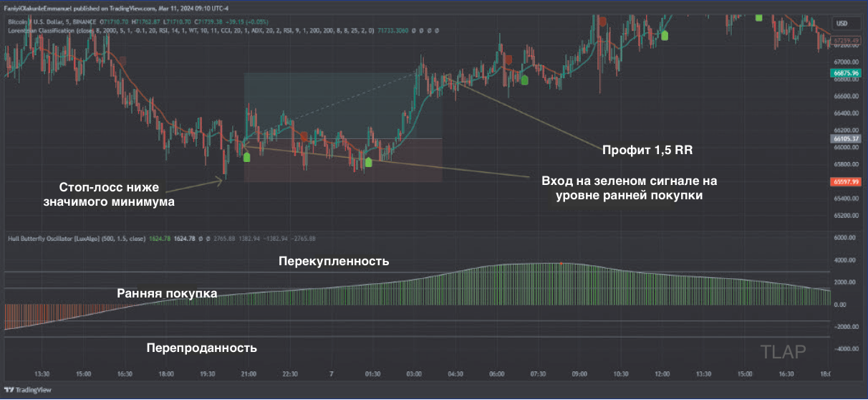
Task: Click the 06:00 time axis label
Action: pos(497,373)
